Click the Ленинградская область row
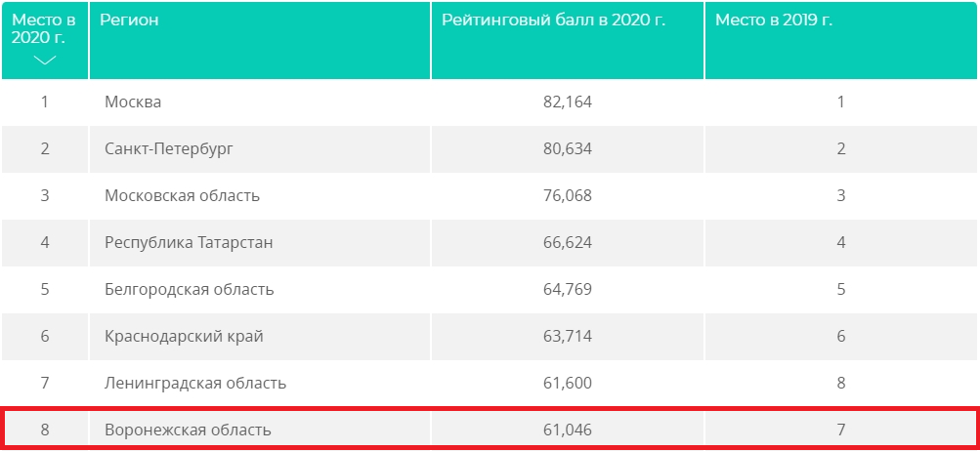Viewport: 980px width, 451px height. pos(490,383)
